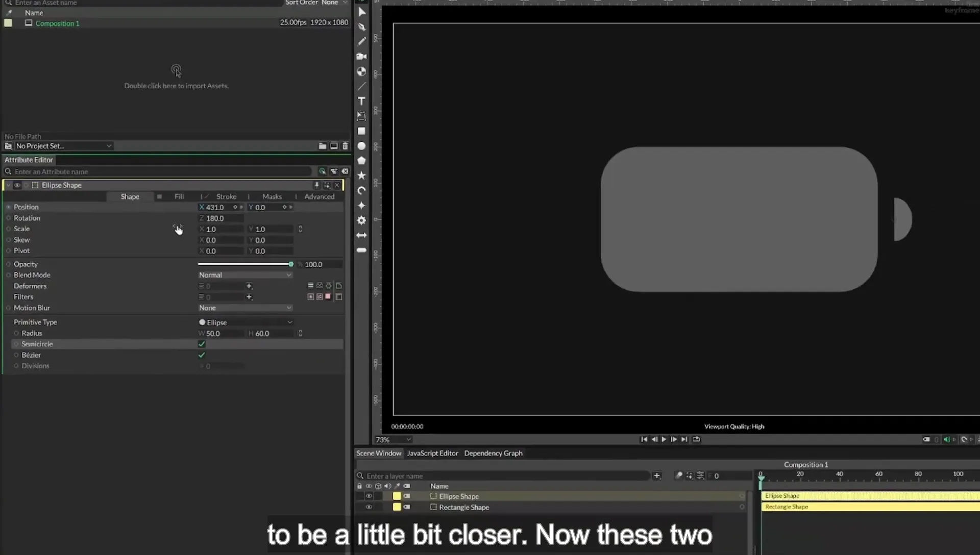The width and height of the screenshot is (980, 555).
Task: Add a Deformer with plus button
Action: pyautogui.click(x=249, y=286)
